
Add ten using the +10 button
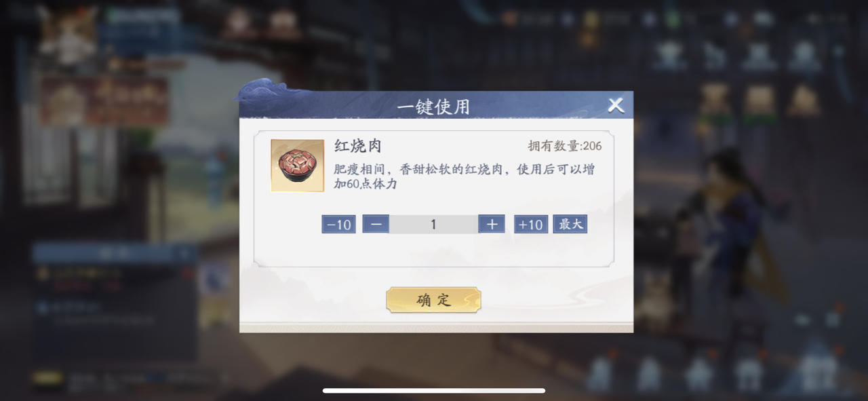point(531,225)
